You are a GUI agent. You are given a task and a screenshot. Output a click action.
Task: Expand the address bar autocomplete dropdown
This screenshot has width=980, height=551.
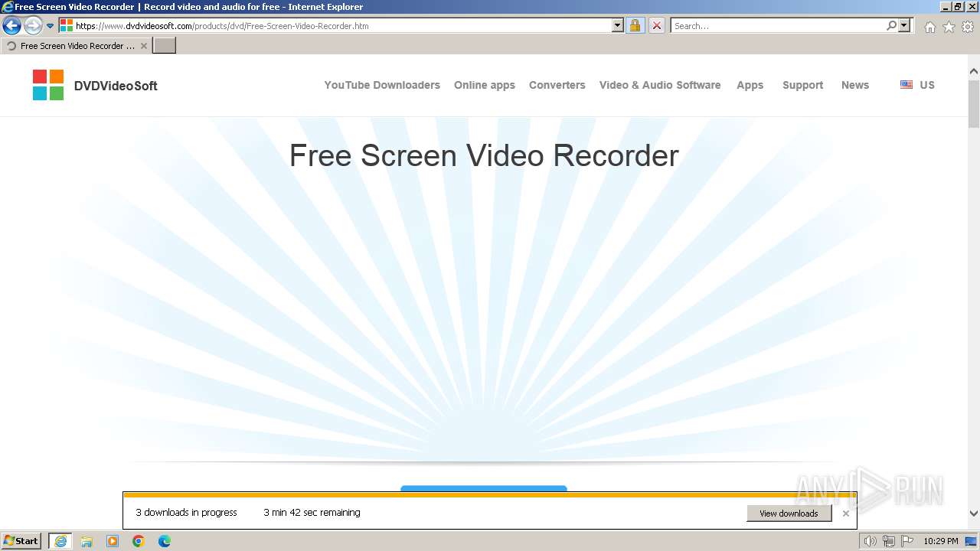[x=618, y=25]
